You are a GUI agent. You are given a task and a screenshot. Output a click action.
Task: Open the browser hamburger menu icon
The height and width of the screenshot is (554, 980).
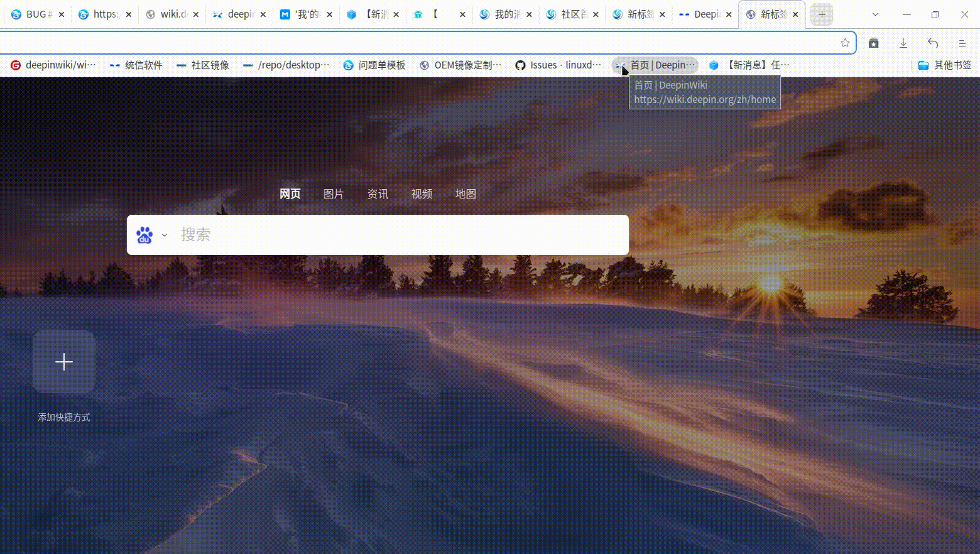coord(962,43)
